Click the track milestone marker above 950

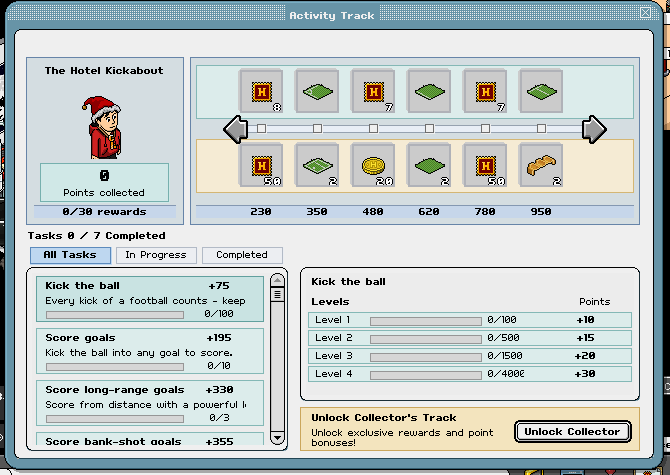tap(541, 128)
